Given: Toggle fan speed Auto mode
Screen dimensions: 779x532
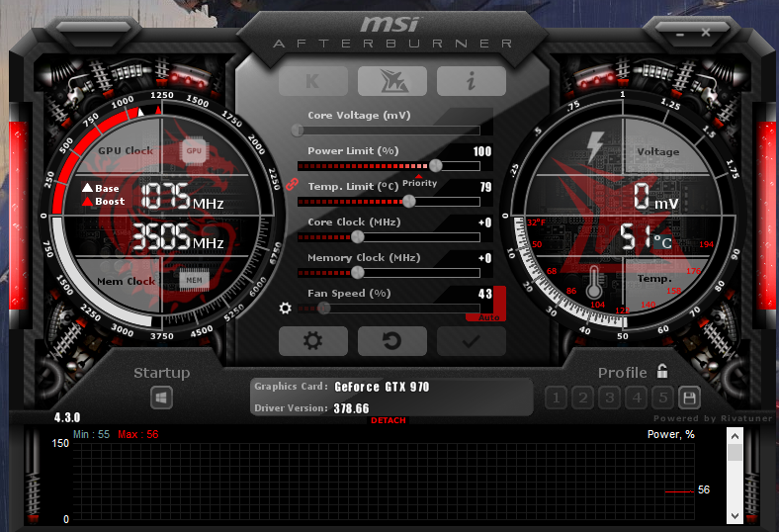Looking at the screenshot, I should click(x=489, y=317).
